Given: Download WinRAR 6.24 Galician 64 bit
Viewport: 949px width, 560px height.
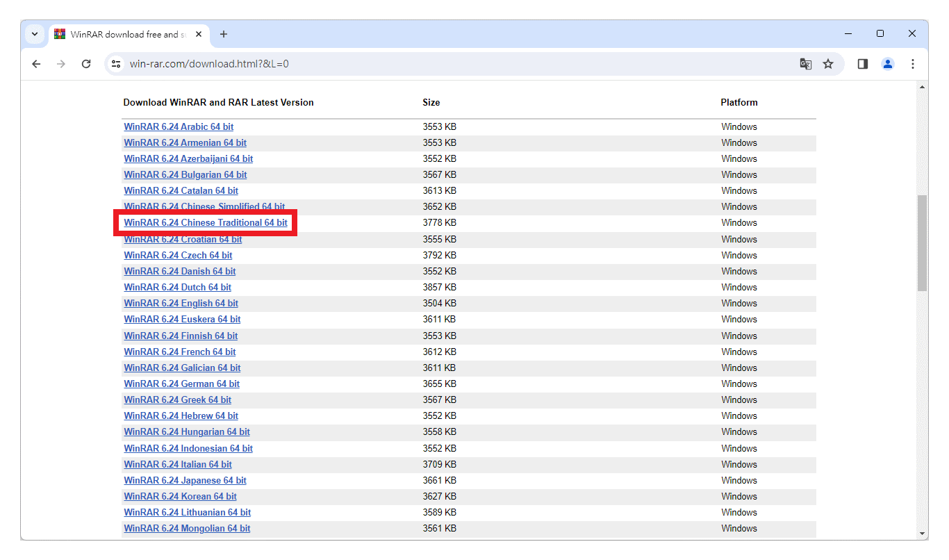Looking at the screenshot, I should (182, 368).
